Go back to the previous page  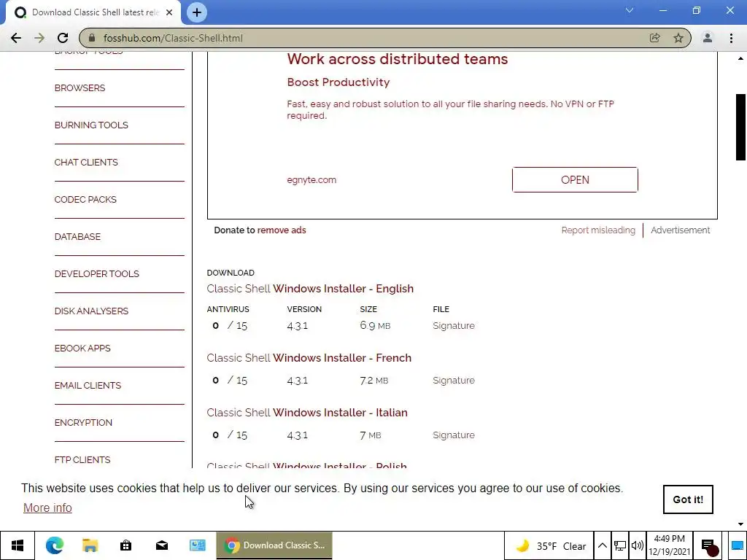tap(16, 38)
